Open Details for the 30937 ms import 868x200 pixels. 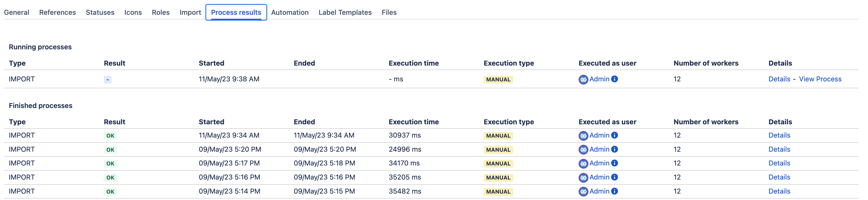[779, 135]
